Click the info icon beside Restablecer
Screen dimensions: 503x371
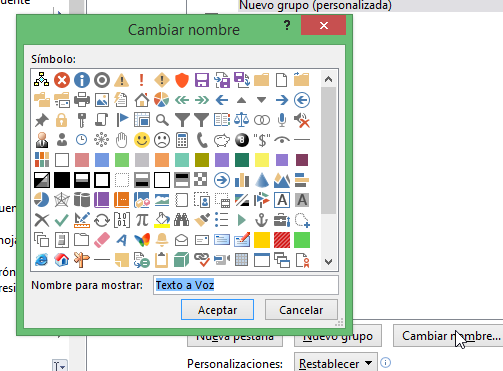coord(386,362)
